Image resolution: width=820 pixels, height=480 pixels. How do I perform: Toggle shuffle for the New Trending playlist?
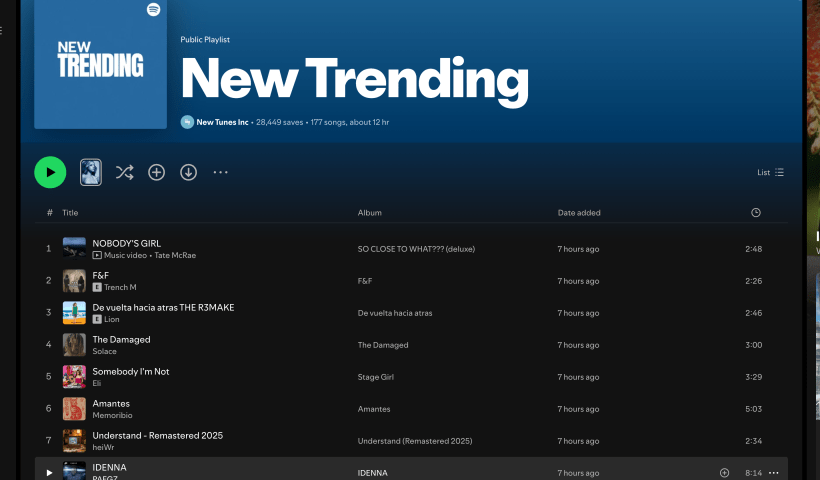pos(124,172)
